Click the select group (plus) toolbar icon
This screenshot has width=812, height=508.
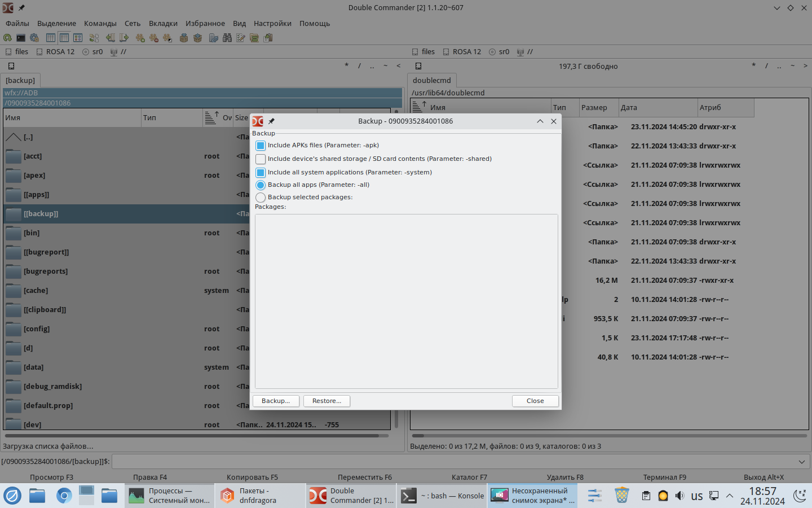[140, 38]
